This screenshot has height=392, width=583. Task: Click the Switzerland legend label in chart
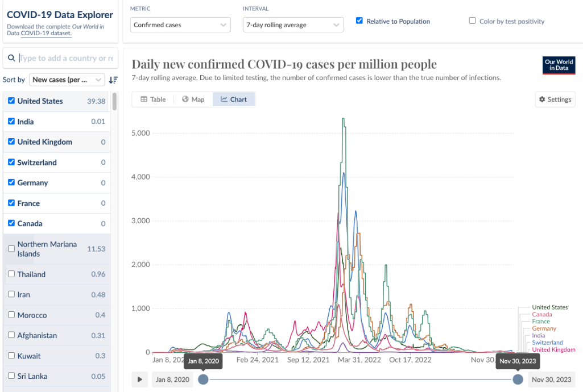(547, 343)
